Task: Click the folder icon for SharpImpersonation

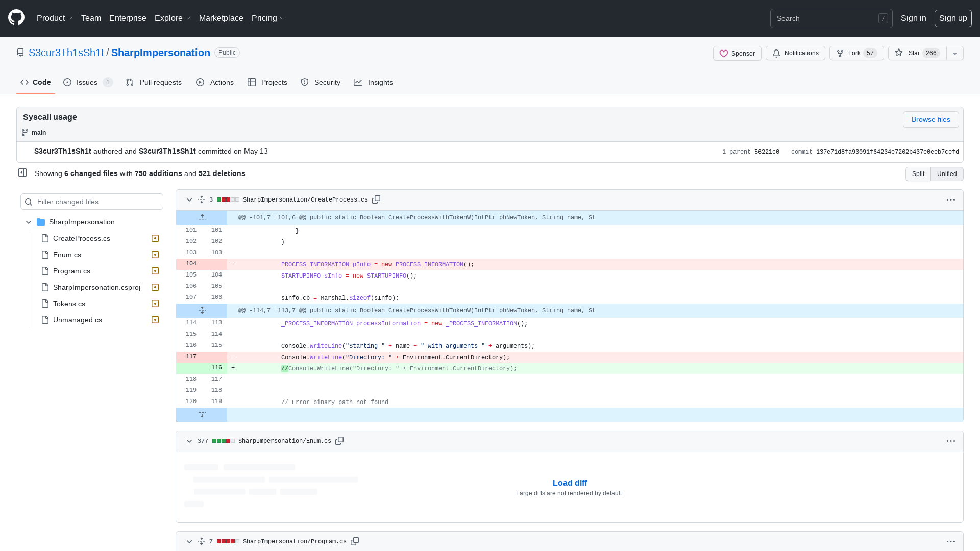Action: pyautogui.click(x=41, y=222)
